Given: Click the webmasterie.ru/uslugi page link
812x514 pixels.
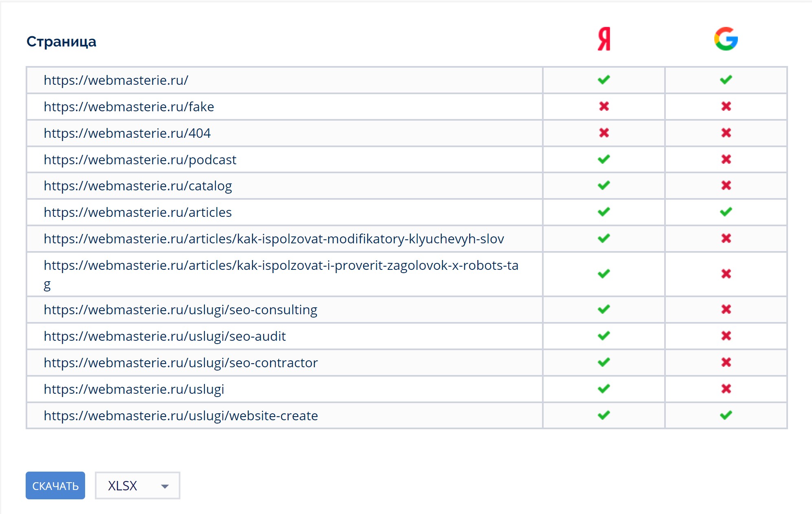Looking at the screenshot, I should pyautogui.click(x=134, y=389).
